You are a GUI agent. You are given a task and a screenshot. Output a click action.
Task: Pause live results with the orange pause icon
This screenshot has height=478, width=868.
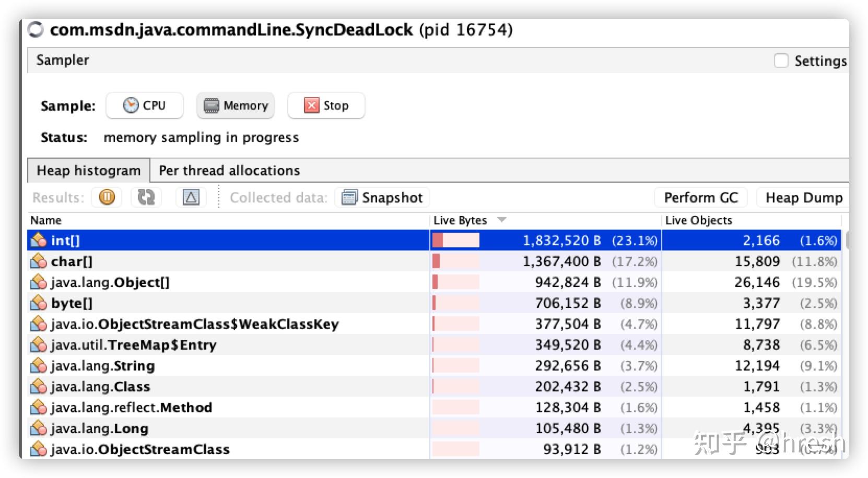coord(107,197)
